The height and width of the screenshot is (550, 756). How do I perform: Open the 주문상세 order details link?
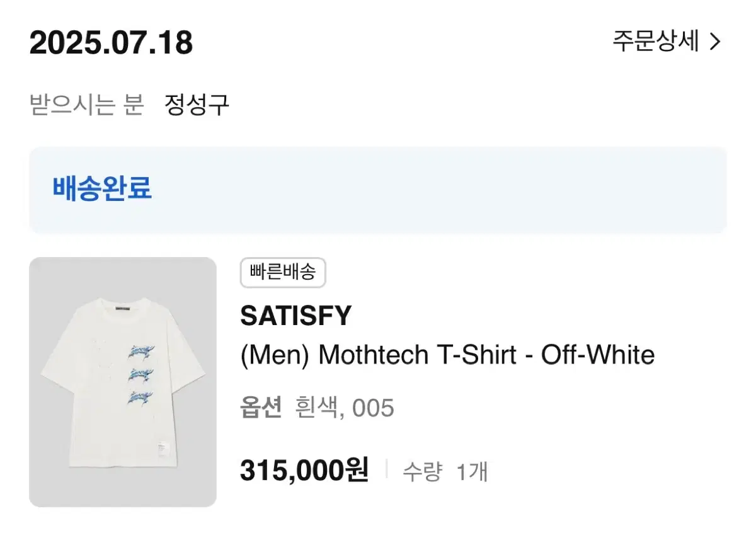tap(655, 42)
